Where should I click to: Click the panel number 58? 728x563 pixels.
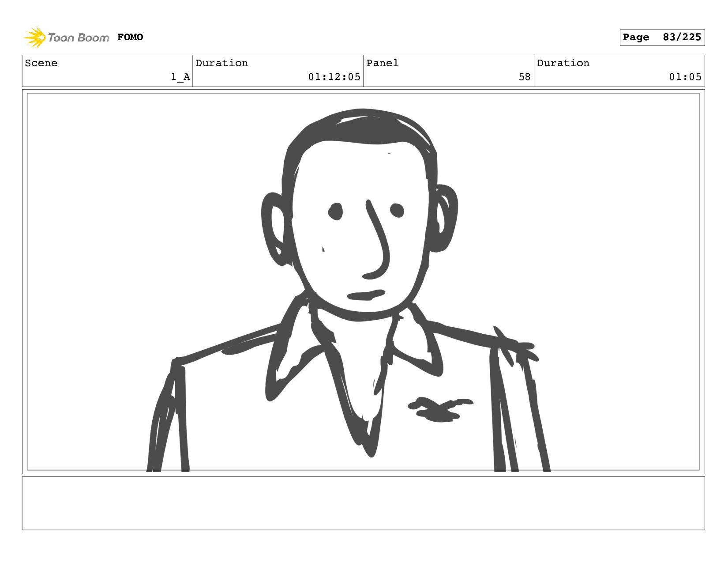point(525,77)
